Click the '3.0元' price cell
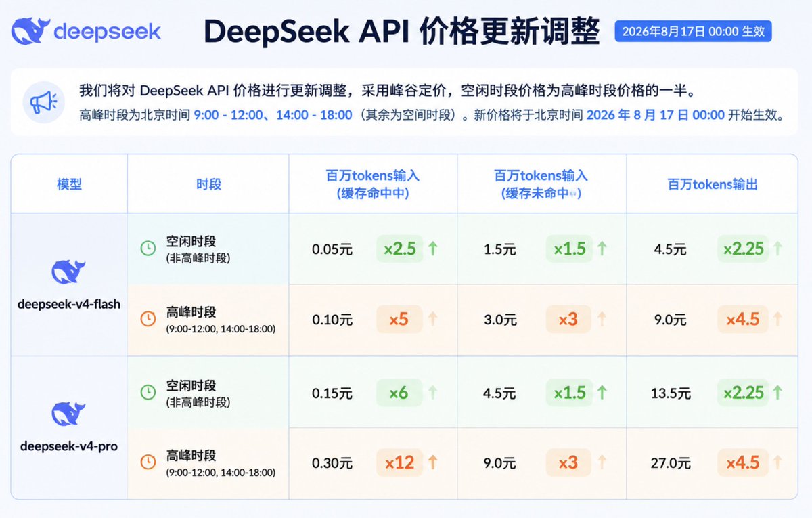The image size is (812, 518). 500,320
